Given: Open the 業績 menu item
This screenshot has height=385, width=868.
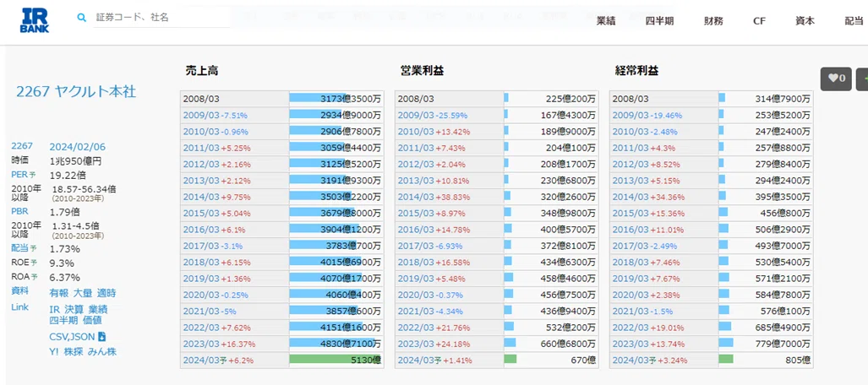Looking at the screenshot, I should (x=606, y=21).
